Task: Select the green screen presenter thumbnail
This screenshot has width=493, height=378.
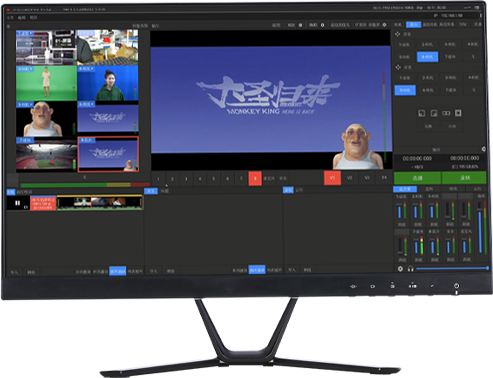Action: (x=46, y=83)
